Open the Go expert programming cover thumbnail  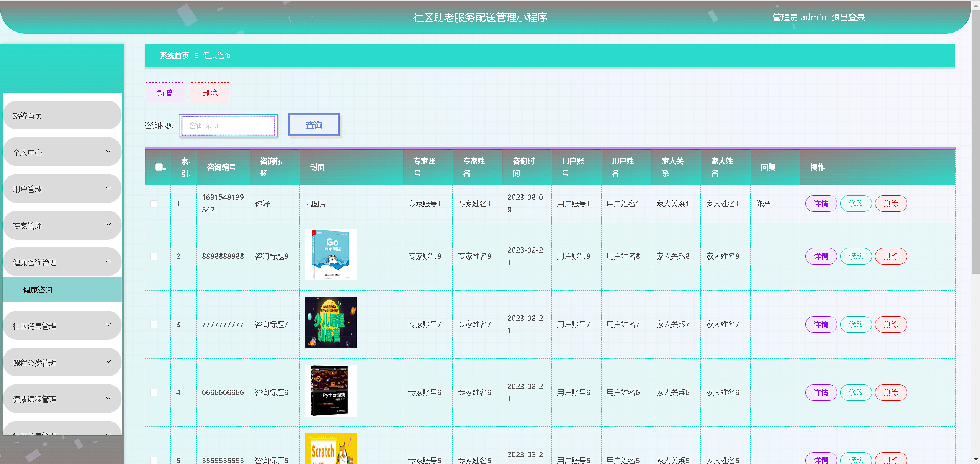(330, 254)
